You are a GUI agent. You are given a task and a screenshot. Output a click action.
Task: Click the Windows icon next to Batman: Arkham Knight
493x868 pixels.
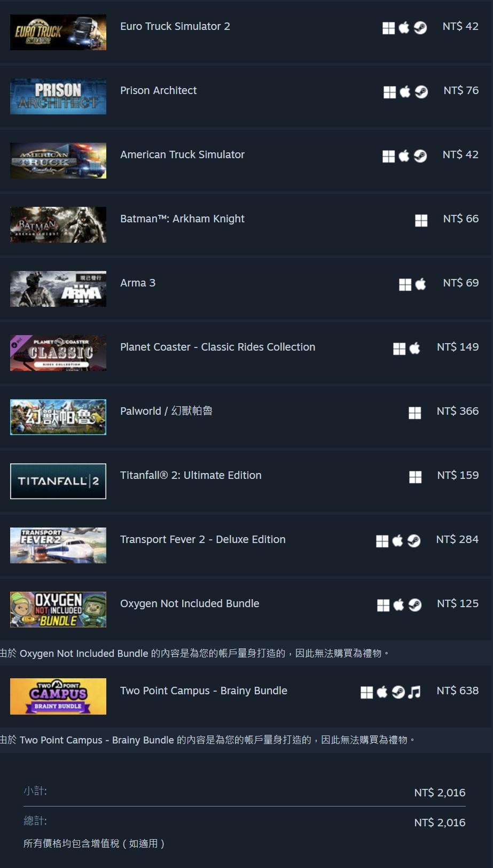421,220
